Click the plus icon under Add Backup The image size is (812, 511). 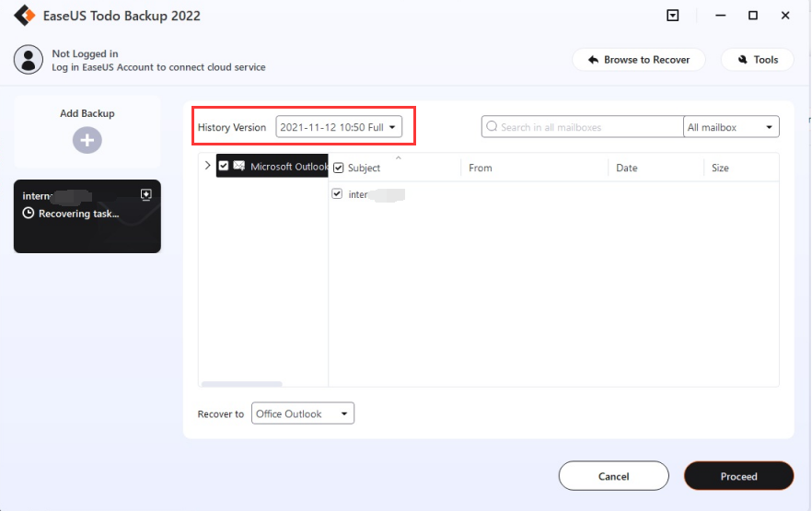coord(87,140)
